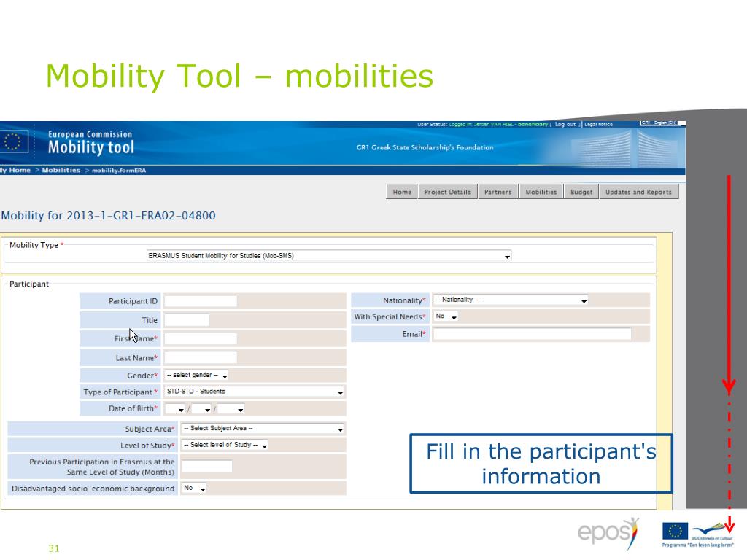Open the Mobility Type dropdown
Viewport: 747px width, 560px height.
(329, 256)
